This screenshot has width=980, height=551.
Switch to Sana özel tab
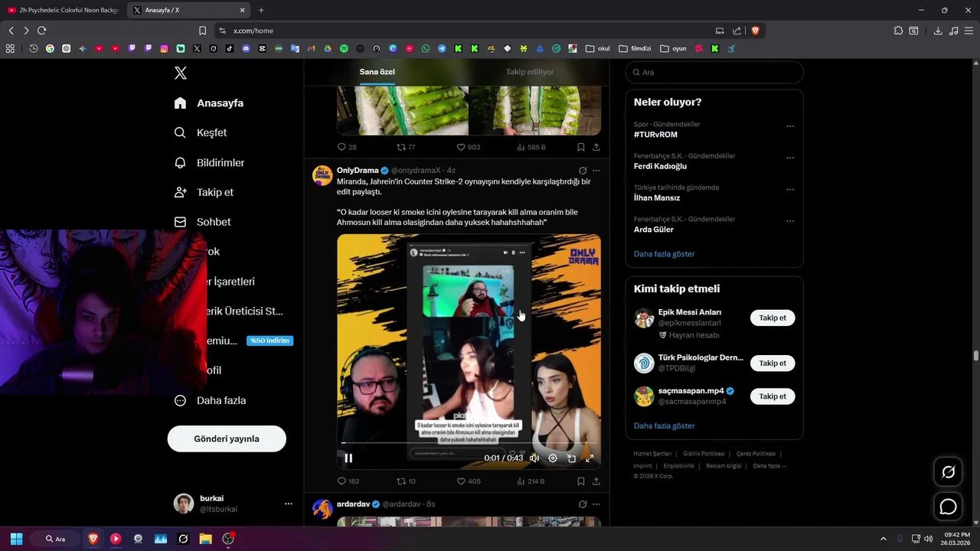click(x=377, y=72)
